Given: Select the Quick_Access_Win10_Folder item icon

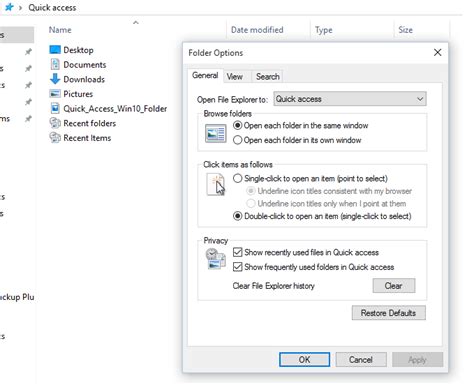Looking at the screenshot, I should pyautogui.click(x=55, y=108).
